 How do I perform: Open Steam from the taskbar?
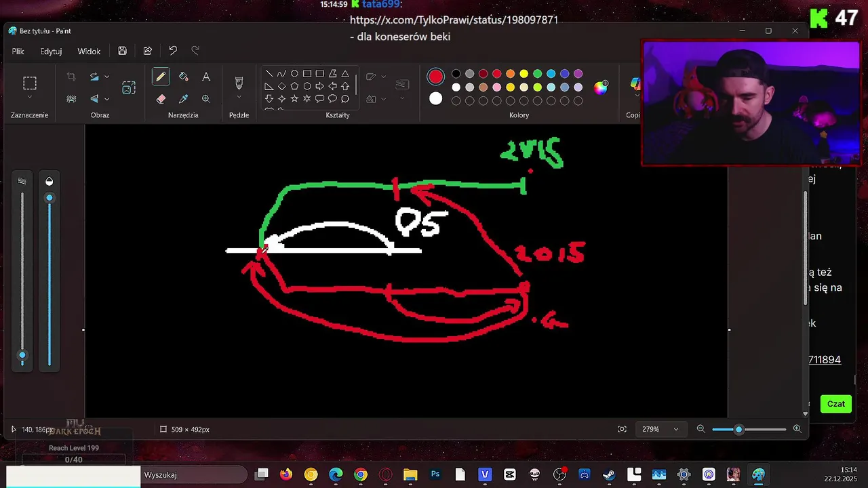tap(609, 474)
